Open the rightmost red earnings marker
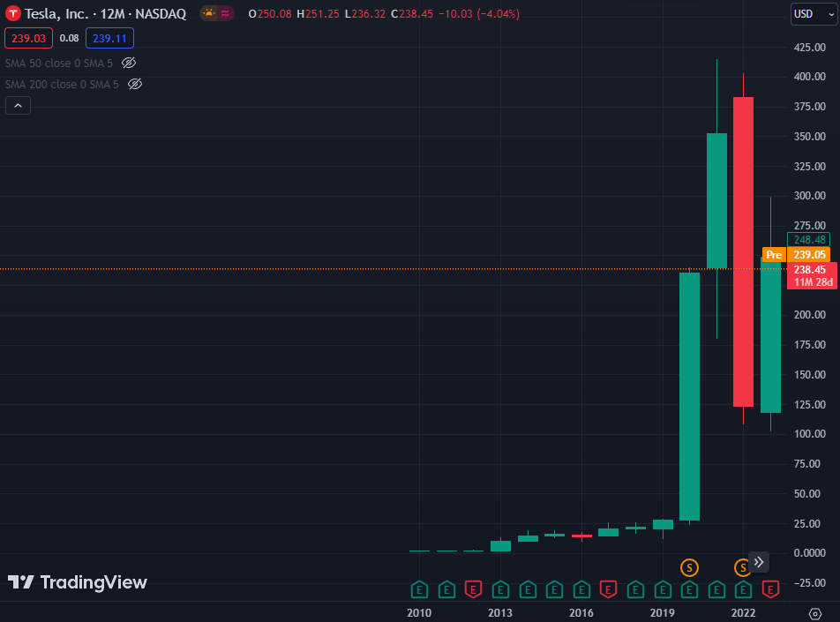This screenshot has height=622, width=840. pos(770,590)
